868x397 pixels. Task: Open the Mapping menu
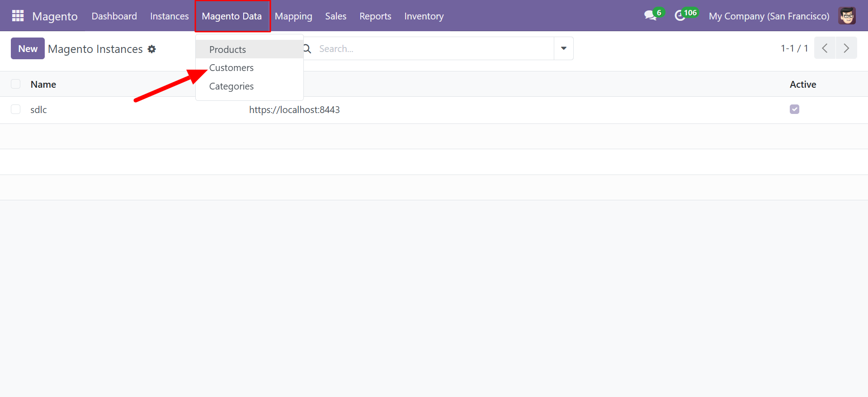tap(293, 16)
